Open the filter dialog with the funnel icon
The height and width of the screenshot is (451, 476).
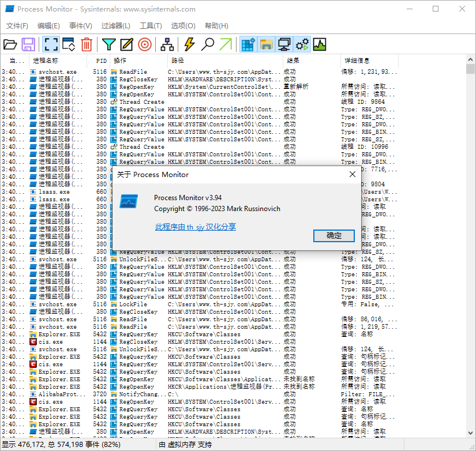108,44
